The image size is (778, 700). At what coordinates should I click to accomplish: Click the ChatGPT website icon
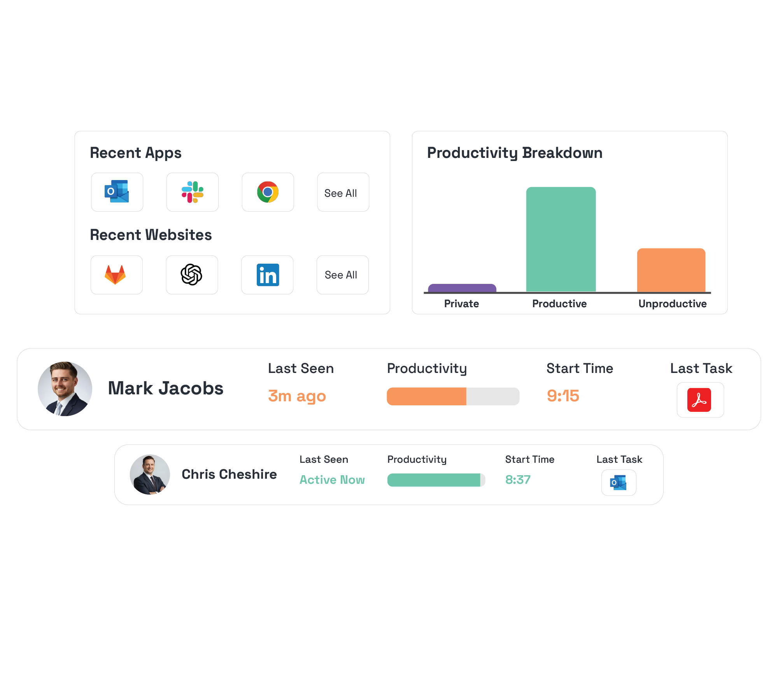[x=191, y=275]
